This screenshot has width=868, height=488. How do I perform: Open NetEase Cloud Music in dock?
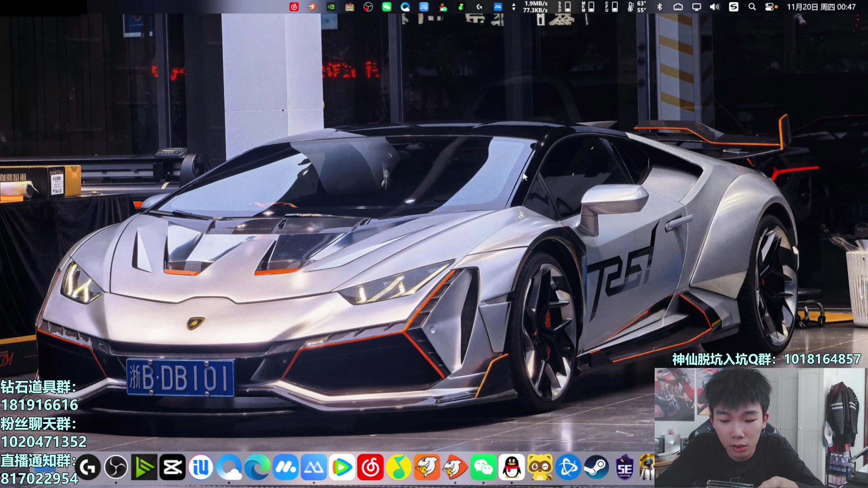pyautogui.click(x=370, y=467)
